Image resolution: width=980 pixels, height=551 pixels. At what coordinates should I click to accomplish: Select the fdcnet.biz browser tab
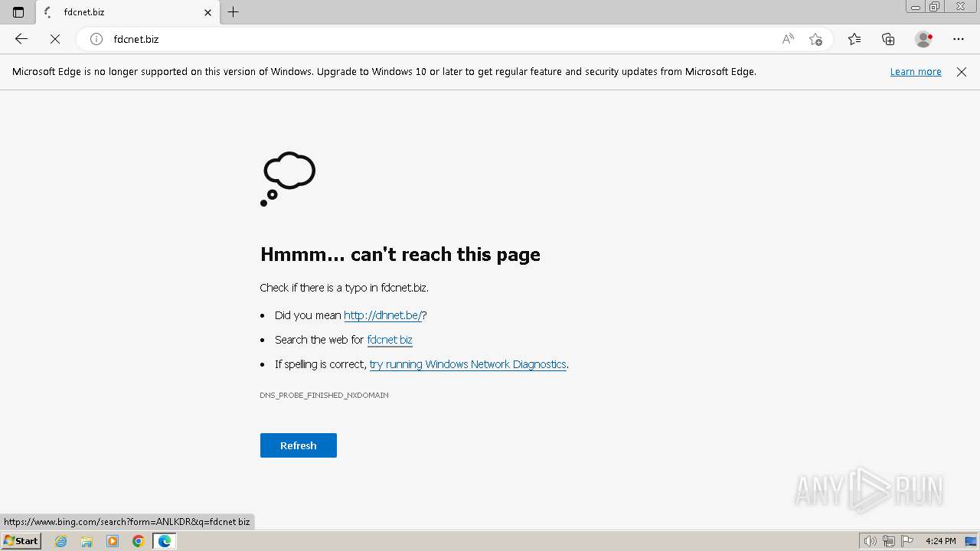point(127,12)
